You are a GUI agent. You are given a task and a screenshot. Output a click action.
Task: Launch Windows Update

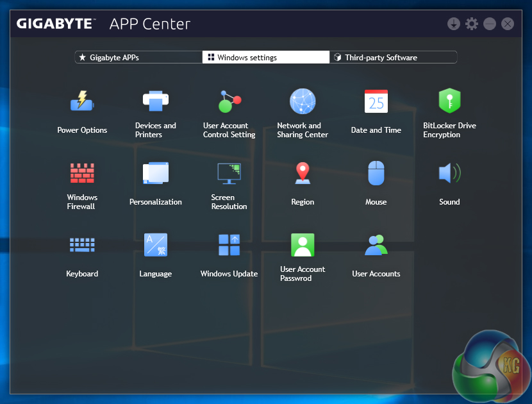pos(229,245)
